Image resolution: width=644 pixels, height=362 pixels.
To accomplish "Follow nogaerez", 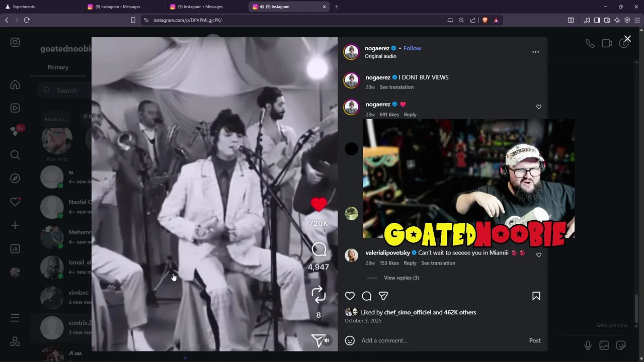I will [412, 48].
